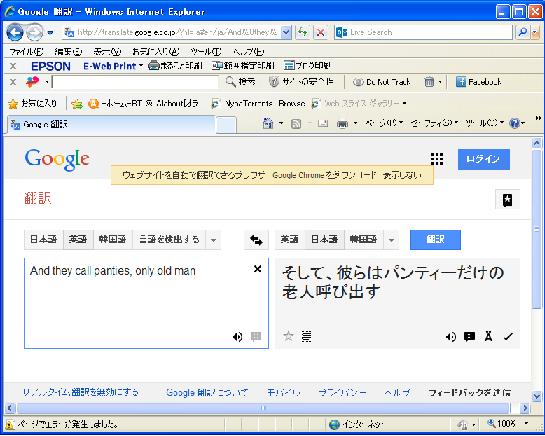Screen dimensions: 545x436
Task: Close the EPSON toolbar with its X
Action: tap(13, 66)
